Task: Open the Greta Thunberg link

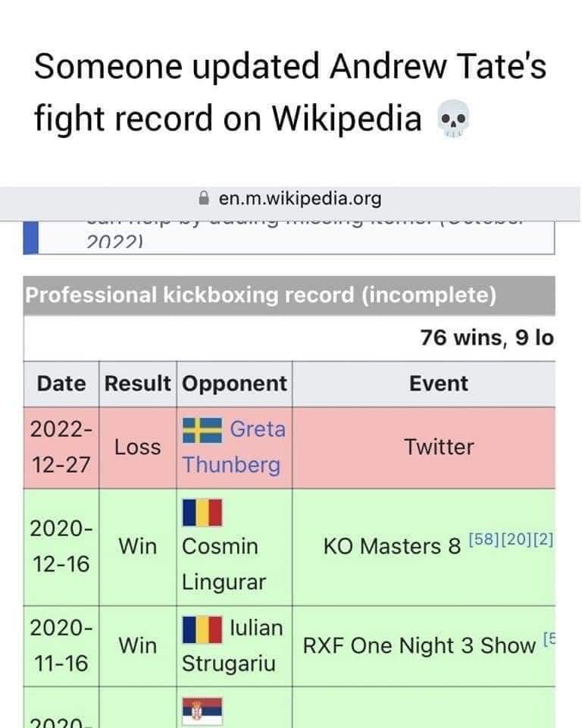Action: pyautogui.click(x=233, y=447)
